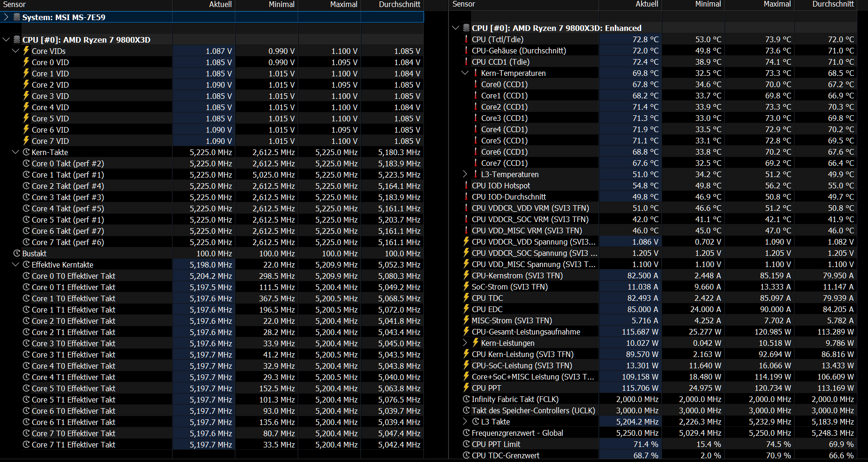This screenshot has width=868, height=462.
Task: Select the CPU PPT Limit row label
Action: (x=496, y=444)
